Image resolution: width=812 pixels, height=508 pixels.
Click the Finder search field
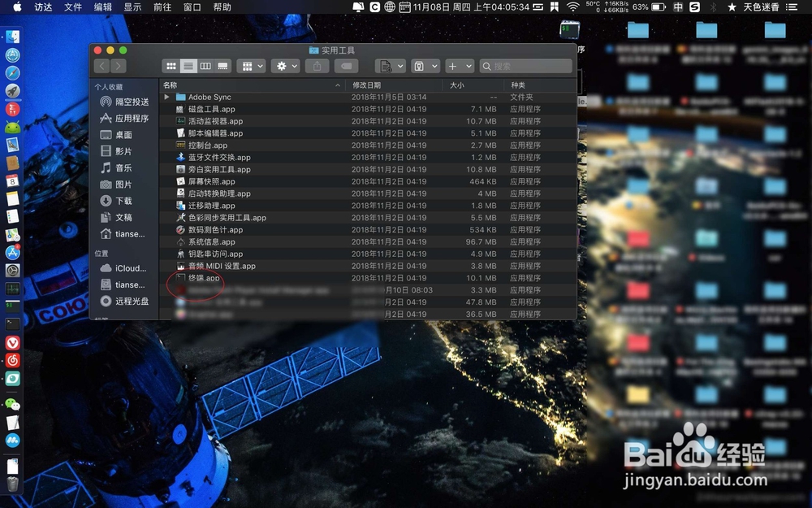pyautogui.click(x=525, y=66)
